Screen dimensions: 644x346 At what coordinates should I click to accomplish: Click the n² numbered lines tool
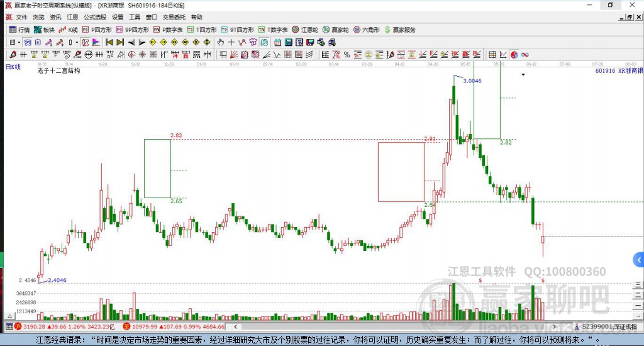point(109,54)
